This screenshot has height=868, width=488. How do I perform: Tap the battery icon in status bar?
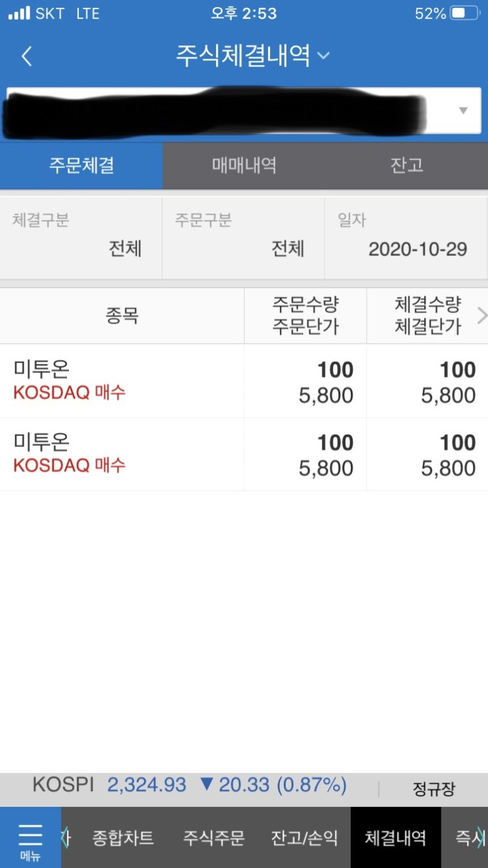point(466,13)
